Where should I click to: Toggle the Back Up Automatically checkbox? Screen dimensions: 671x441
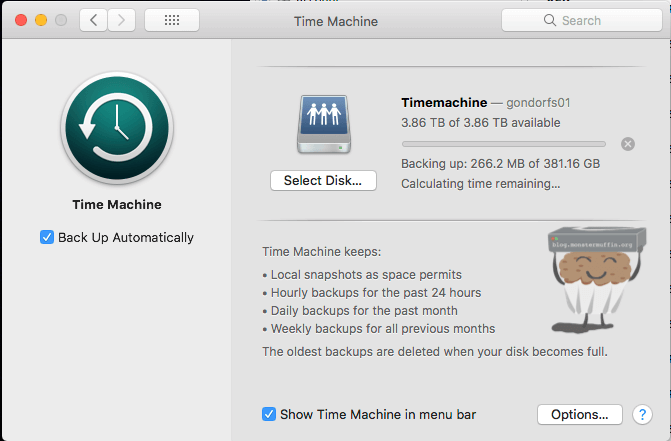[47, 238]
